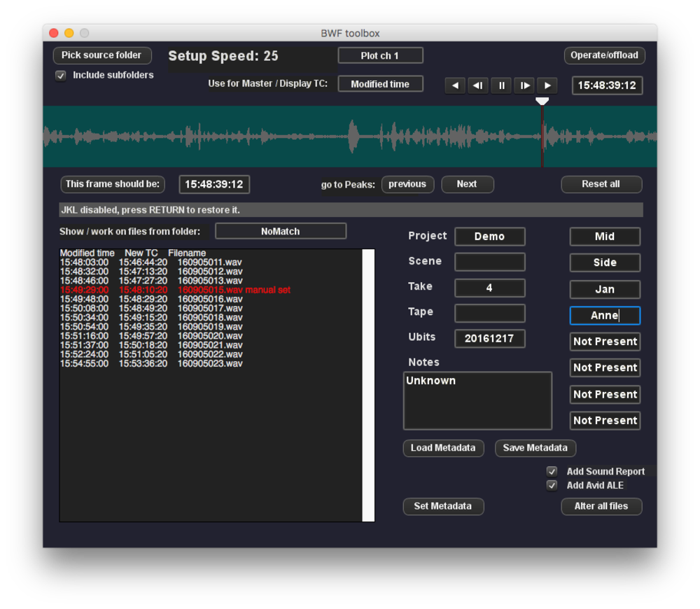Click the waveform playhead marker

tap(542, 101)
